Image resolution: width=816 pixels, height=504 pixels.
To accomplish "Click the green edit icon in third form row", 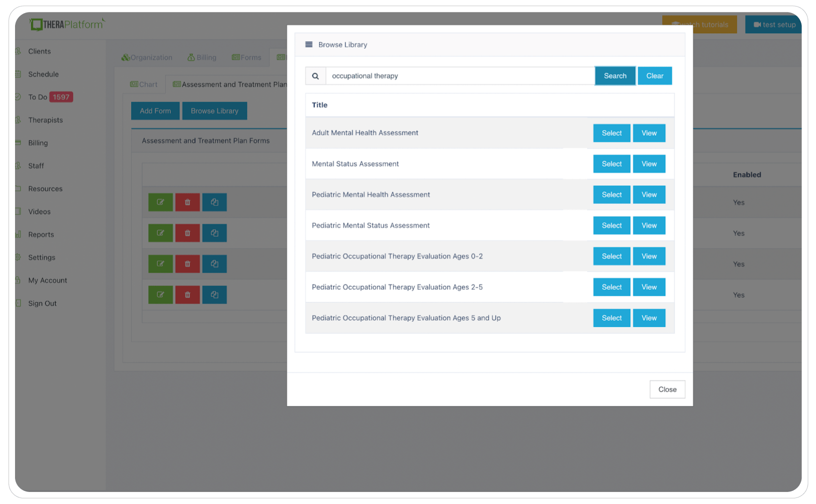I will [160, 264].
